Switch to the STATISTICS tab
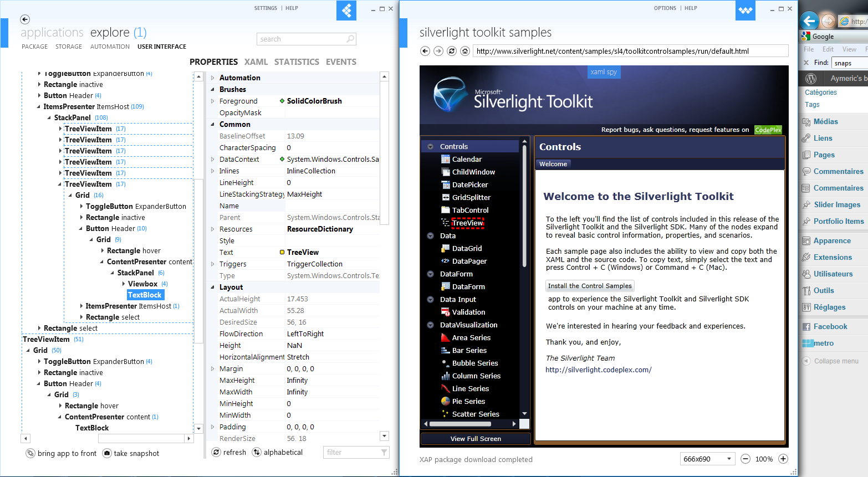 tap(297, 62)
